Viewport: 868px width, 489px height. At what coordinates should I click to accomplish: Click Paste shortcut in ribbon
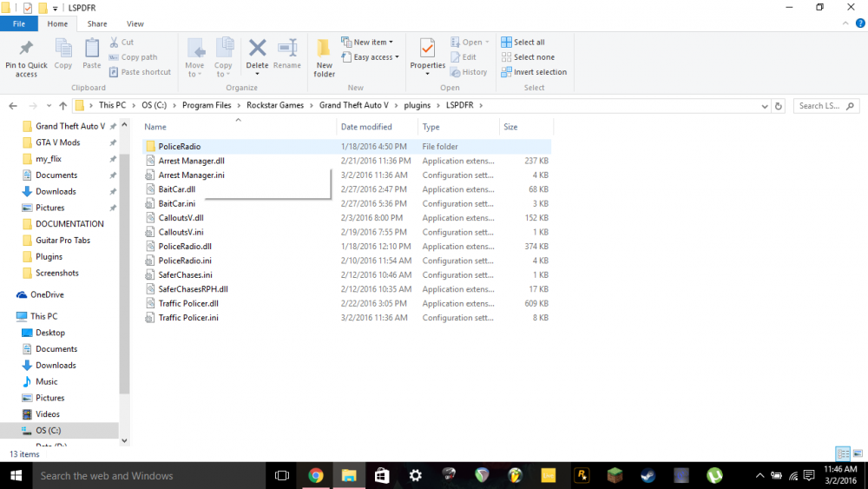(x=140, y=72)
